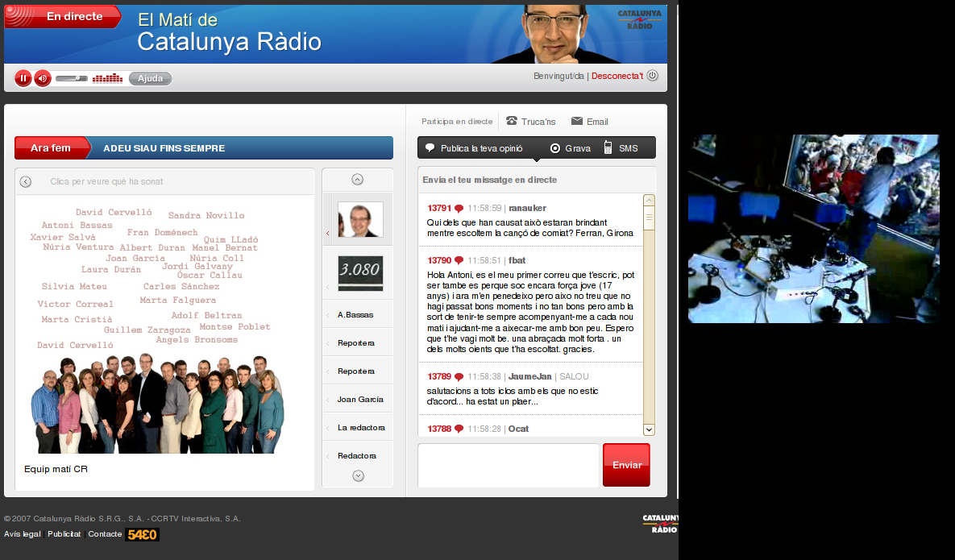The width and height of the screenshot is (955, 560).
Task: Click the 54€0 footer logo
Action: pyautogui.click(x=142, y=534)
